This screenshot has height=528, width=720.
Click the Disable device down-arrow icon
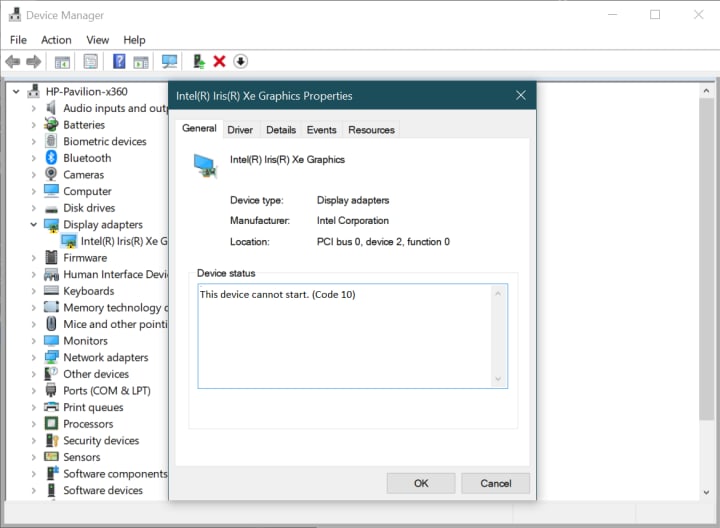(x=241, y=61)
